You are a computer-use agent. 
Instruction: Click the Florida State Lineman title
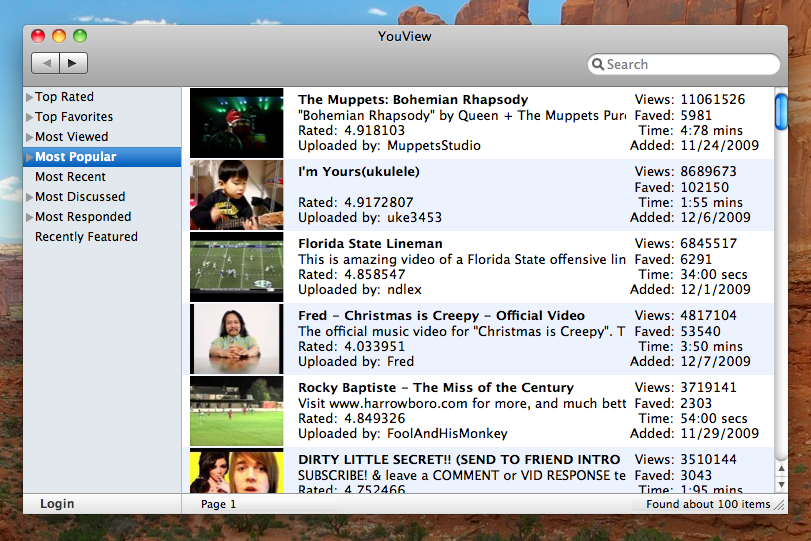(x=370, y=244)
